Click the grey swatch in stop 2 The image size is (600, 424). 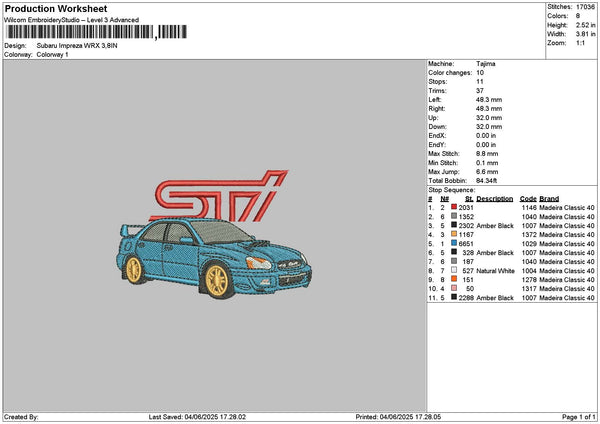click(454, 216)
